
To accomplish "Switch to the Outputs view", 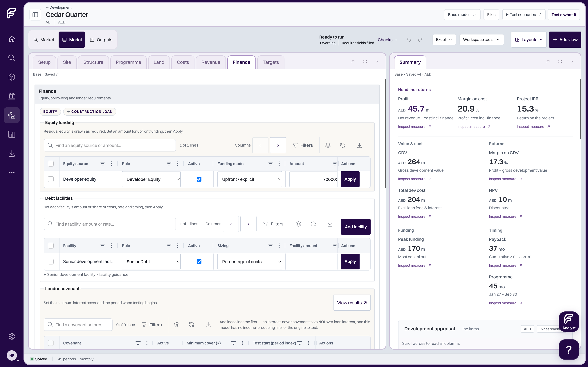I will coord(101,40).
